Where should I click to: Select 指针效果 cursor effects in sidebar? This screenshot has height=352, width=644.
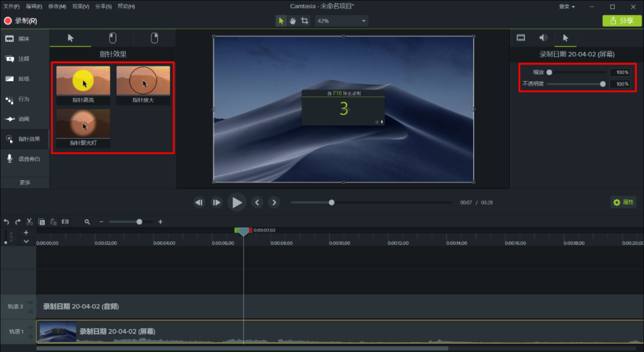(x=24, y=139)
